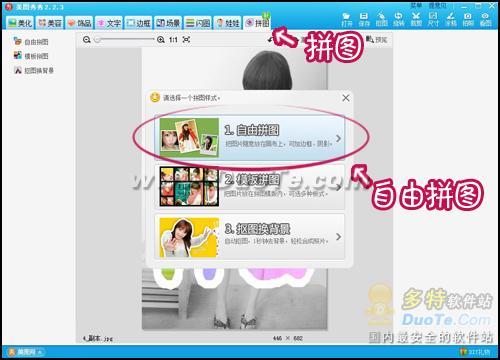The height and width of the screenshot is (360, 500).
Task: Click the 尺寸 resize toolbar icon
Action: click(433, 19)
